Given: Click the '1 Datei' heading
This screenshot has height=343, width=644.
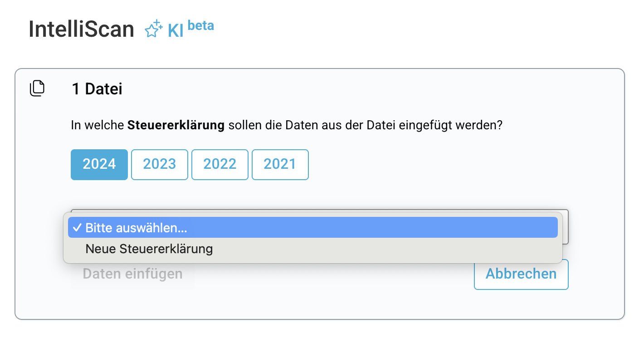Looking at the screenshot, I should 97,89.
